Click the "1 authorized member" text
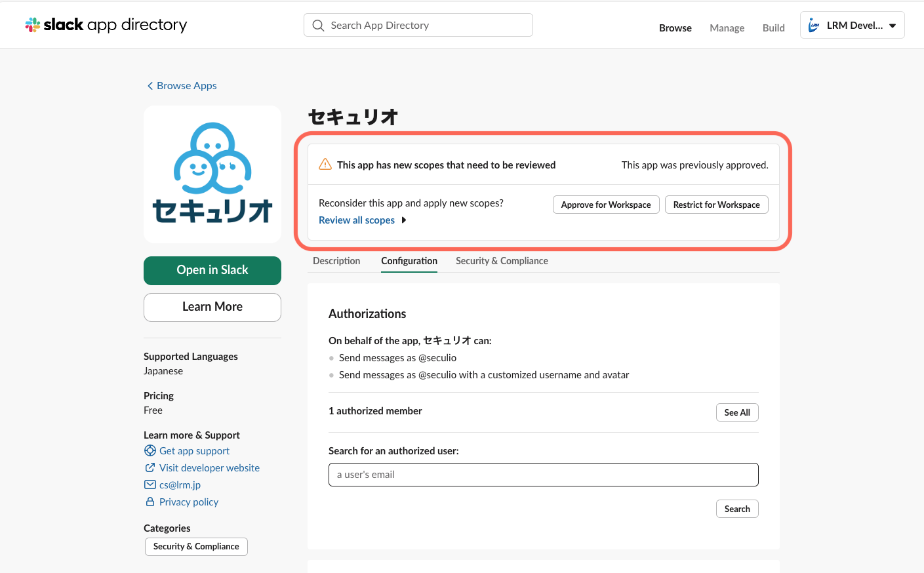 375,411
